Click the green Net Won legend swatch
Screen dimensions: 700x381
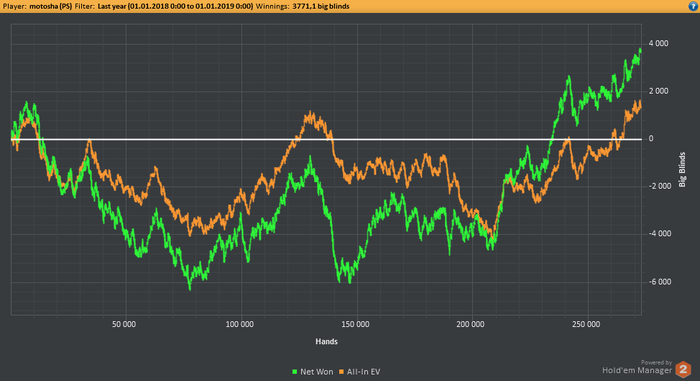295,372
